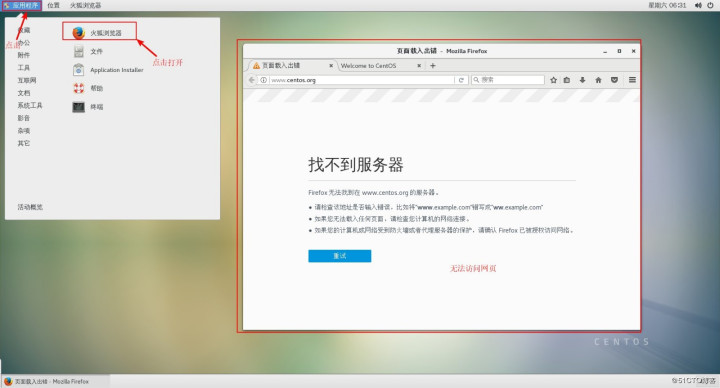Viewport: 720px width, 388px height.
Task: Select the 文档 category
Action: 23,93
